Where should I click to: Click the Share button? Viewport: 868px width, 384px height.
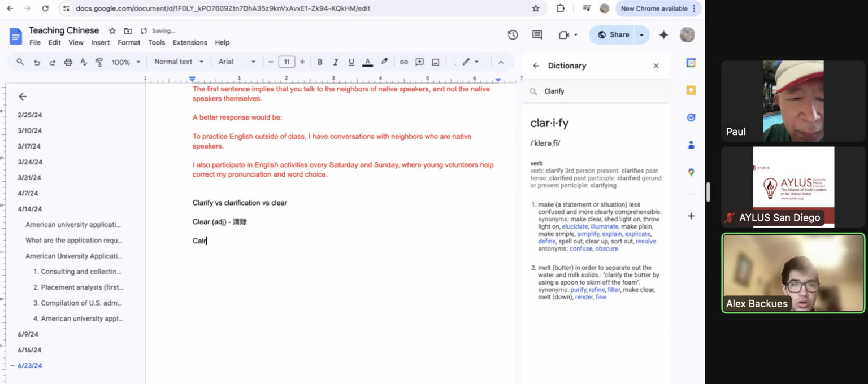pyautogui.click(x=612, y=35)
